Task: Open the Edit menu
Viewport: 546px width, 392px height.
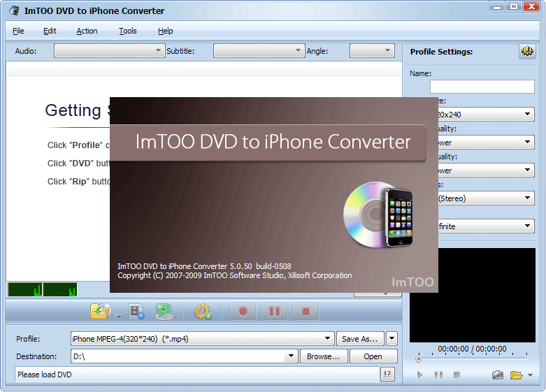Action: pos(50,31)
